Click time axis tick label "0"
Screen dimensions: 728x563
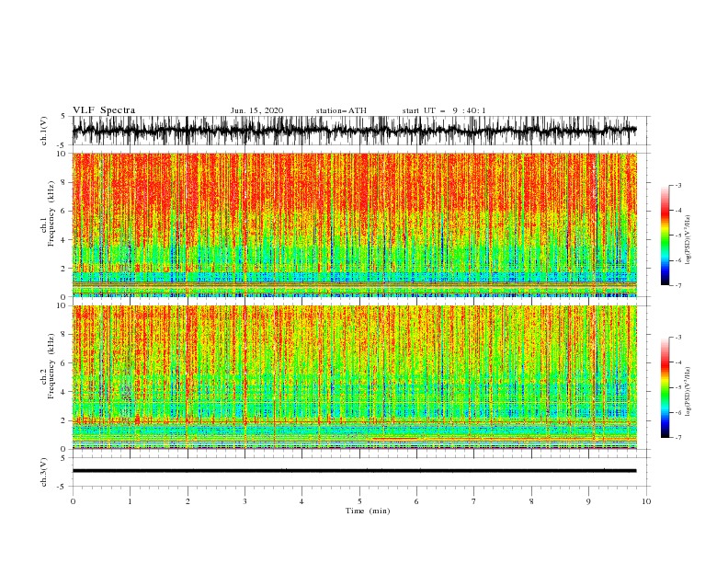coord(73,501)
